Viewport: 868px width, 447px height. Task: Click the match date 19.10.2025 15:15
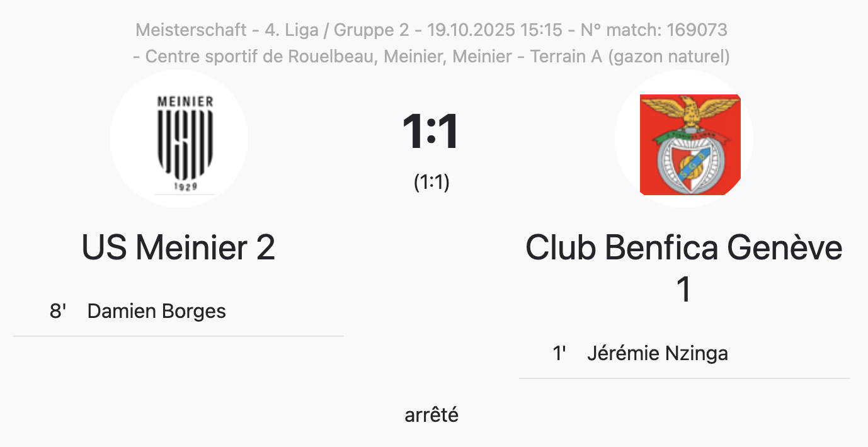click(x=494, y=30)
